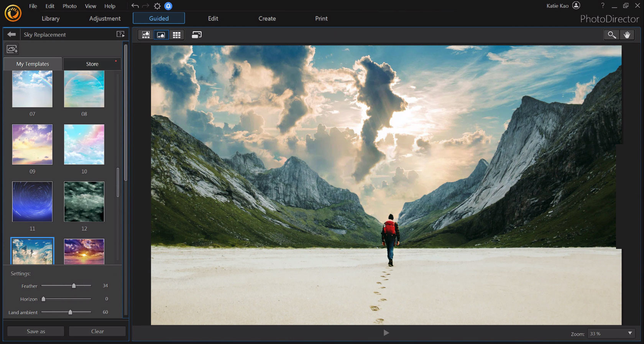The width and height of the screenshot is (644, 344).
Task: Click the play triangle below the photo
Action: coord(386,333)
